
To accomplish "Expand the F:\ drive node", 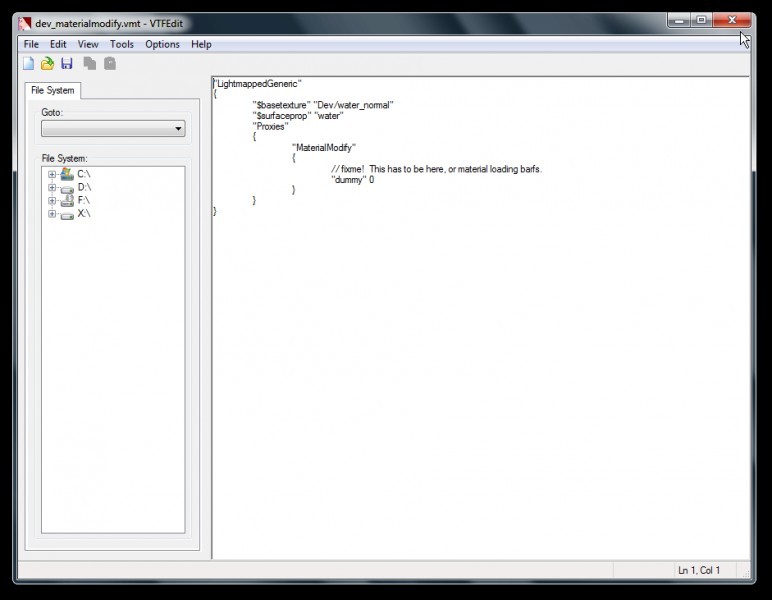I will [x=52, y=201].
